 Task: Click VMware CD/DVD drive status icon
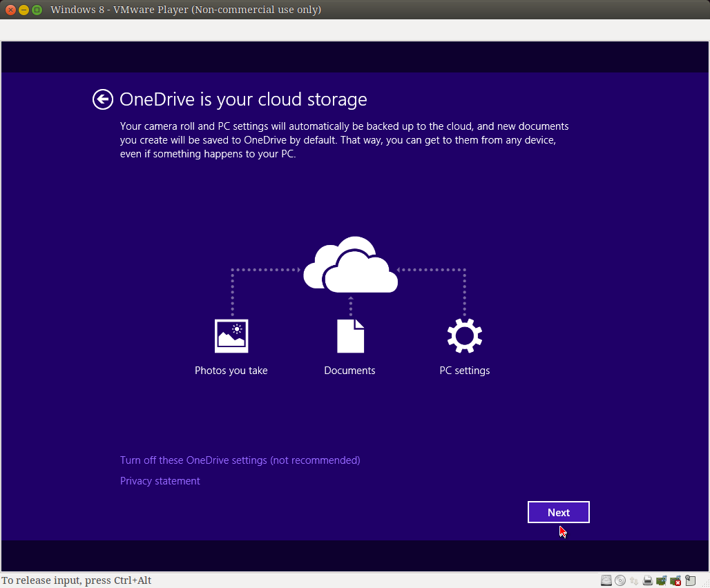tap(620, 580)
